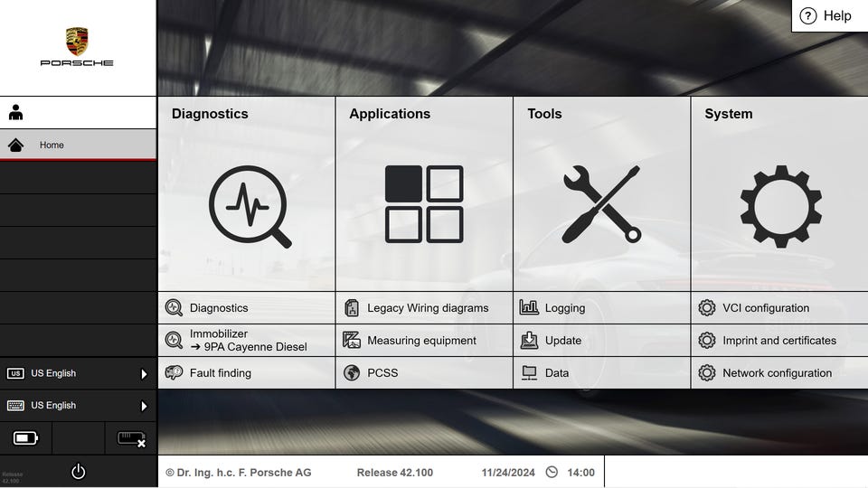Click the Imprint and certificates gear icon

pyautogui.click(x=707, y=340)
